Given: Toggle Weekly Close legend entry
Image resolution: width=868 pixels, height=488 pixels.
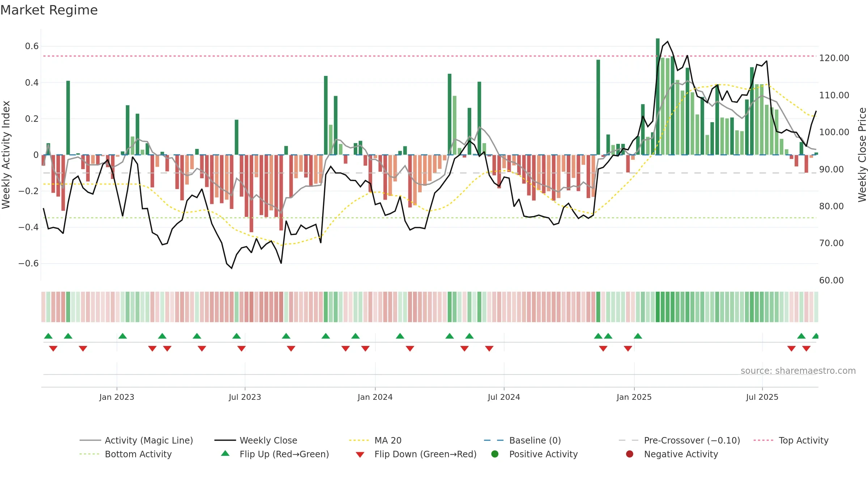Looking at the screenshot, I should pyautogui.click(x=256, y=440).
